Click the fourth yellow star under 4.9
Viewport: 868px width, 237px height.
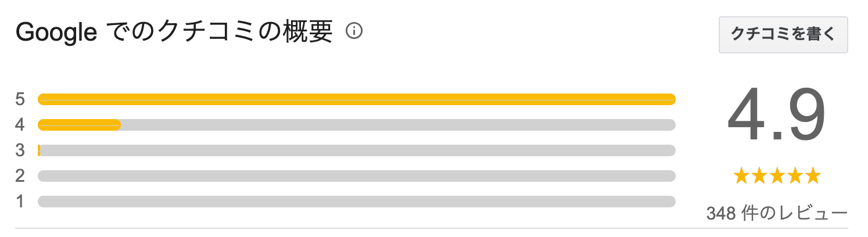pyautogui.click(x=794, y=175)
